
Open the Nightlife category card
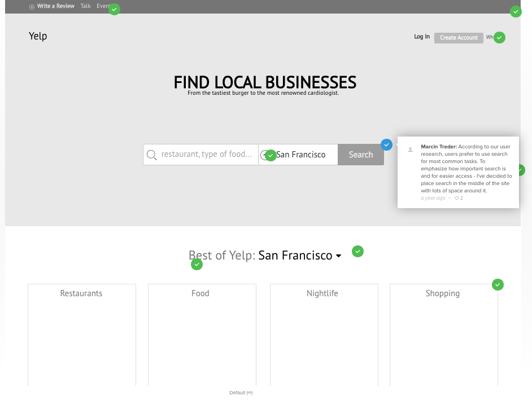(x=324, y=335)
